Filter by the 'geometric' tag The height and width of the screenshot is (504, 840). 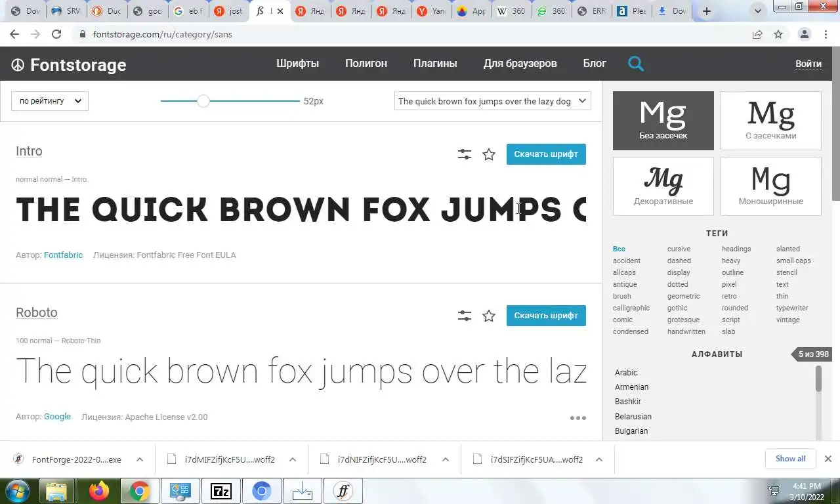[x=683, y=296]
